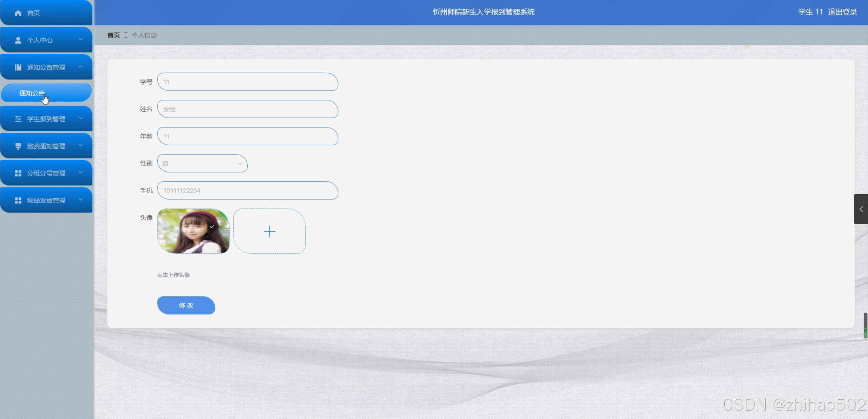The width and height of the screenshot is (868, 419).
Task: Click the book icon beside 通知公告管理
Action: 18,67
